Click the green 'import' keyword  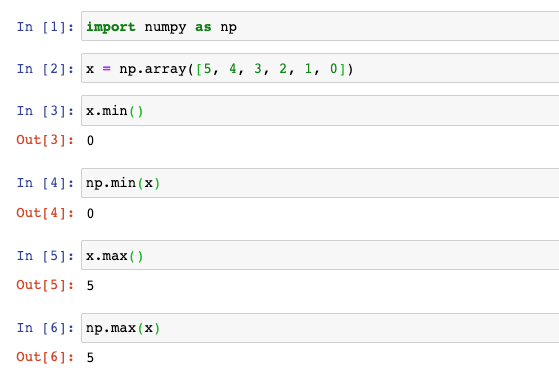[111, 27]
